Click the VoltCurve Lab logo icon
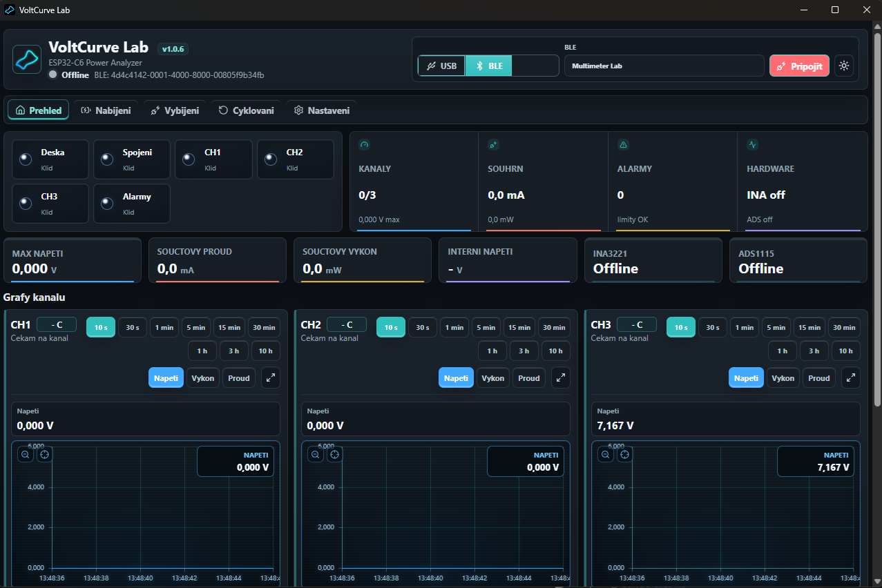 coord(27,59)
